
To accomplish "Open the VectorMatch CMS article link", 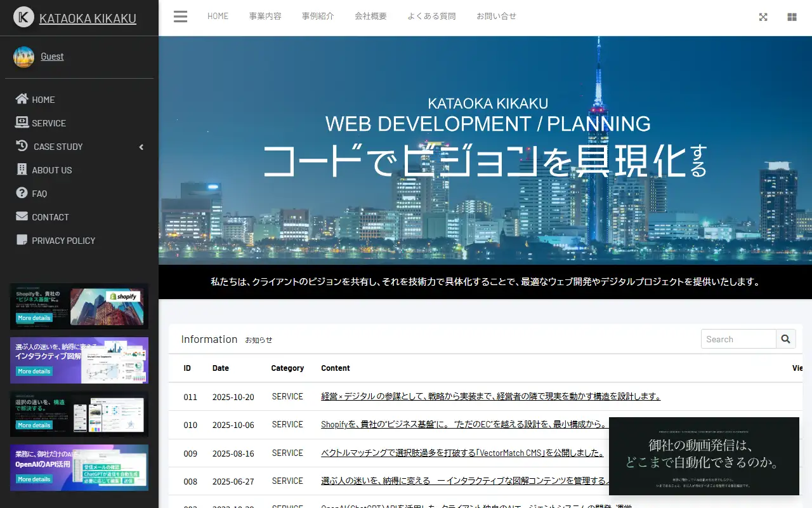I will coord(463,453).
